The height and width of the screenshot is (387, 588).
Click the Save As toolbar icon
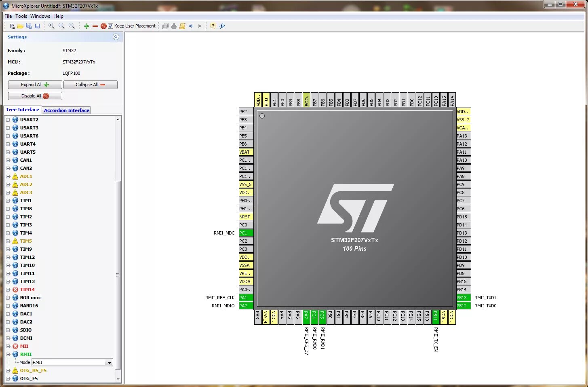29,26
